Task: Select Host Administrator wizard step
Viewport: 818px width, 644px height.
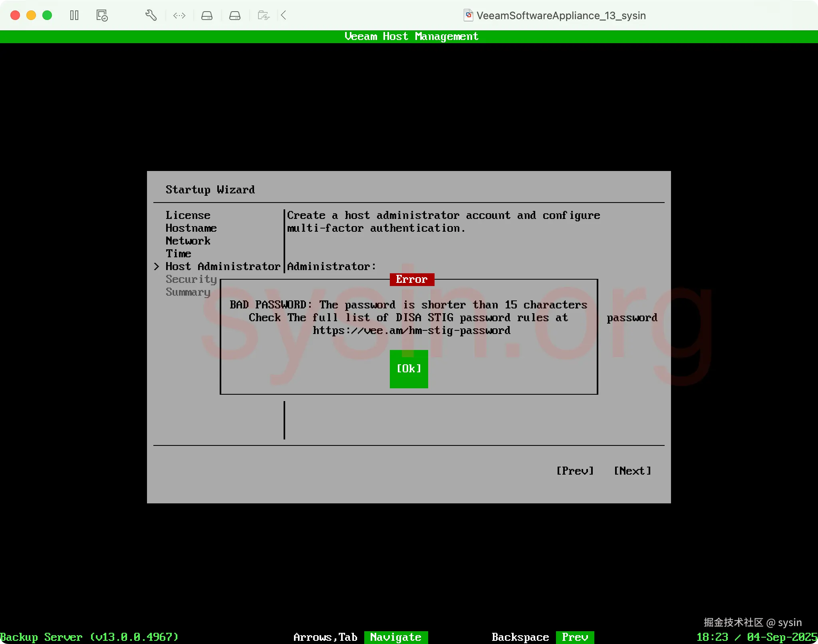Action: 222,266
